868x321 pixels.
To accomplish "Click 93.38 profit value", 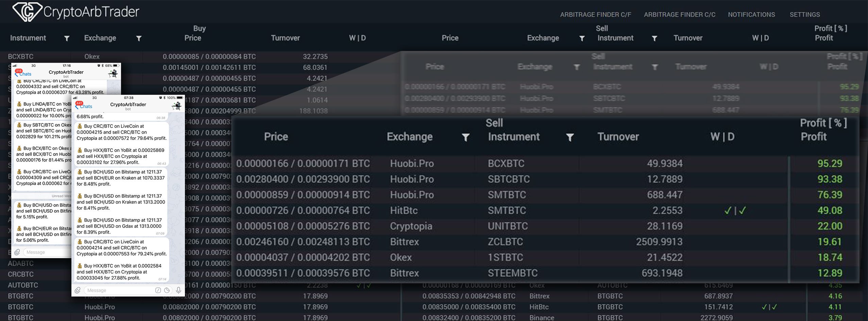I will point(830,179).
